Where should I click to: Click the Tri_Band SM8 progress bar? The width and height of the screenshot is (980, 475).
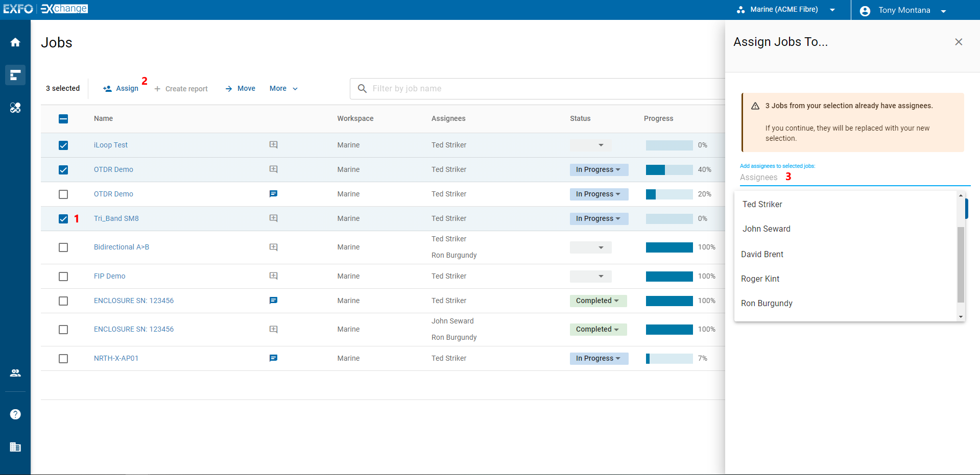pyautogui.click(x=669, y=218)
